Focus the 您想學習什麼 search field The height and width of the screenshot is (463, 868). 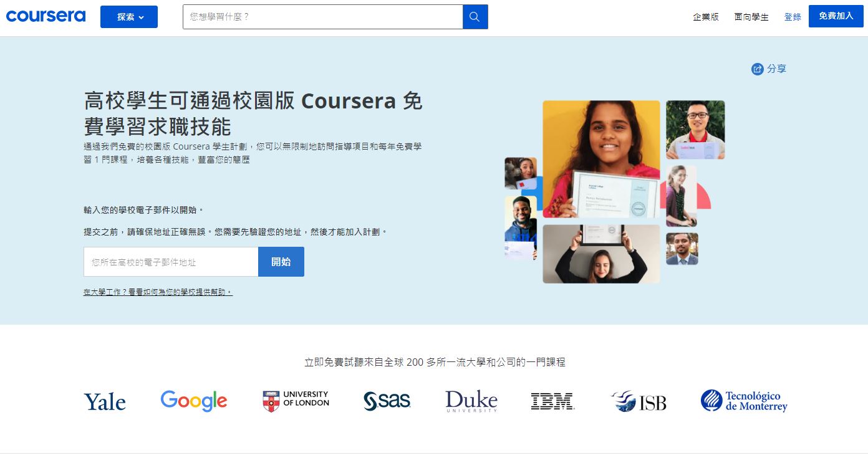point(322,17)
